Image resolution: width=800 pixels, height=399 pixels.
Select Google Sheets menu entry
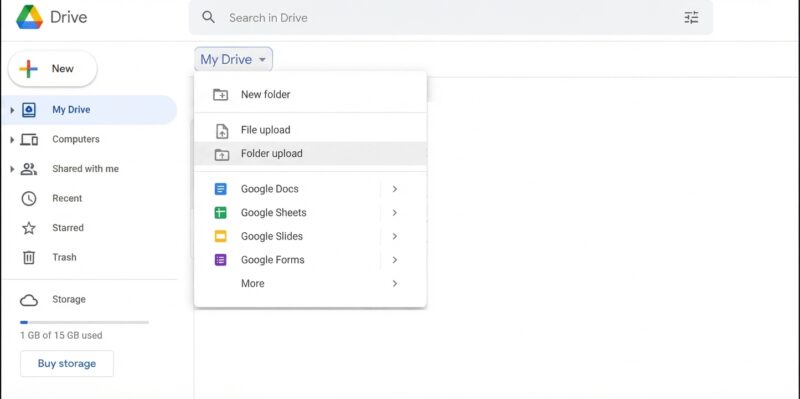coord(310,212)
